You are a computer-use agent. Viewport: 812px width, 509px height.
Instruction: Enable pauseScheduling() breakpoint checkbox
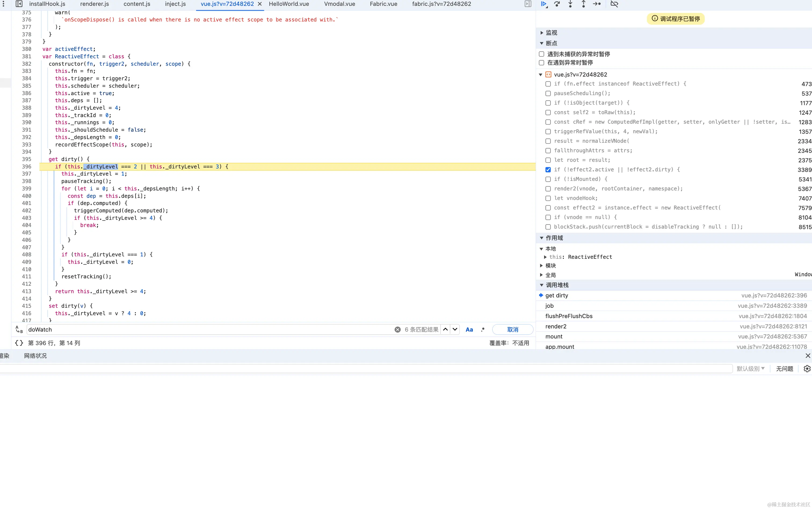point(548,93)
